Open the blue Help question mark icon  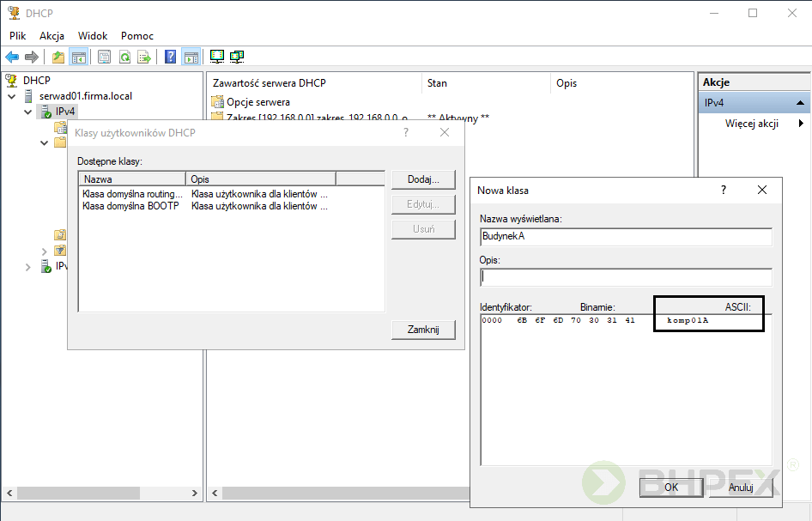click(x=170, y=58)
